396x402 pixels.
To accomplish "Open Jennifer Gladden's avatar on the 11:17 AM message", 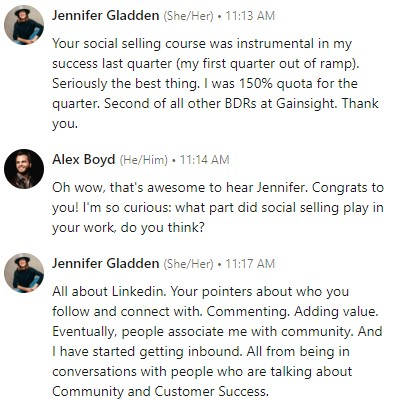I will (x=24, y=273).
